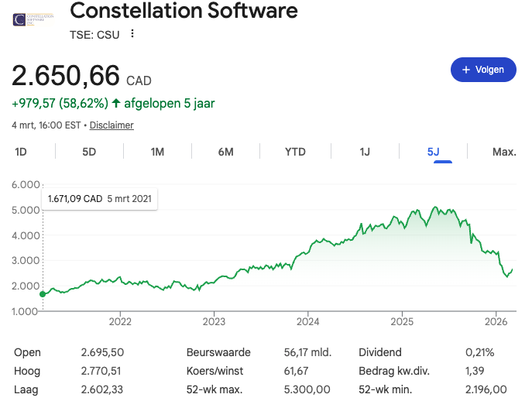The image size is (532, 408).
Task: Click the Dividend yield value 0,21%
Action: [479, 352]
